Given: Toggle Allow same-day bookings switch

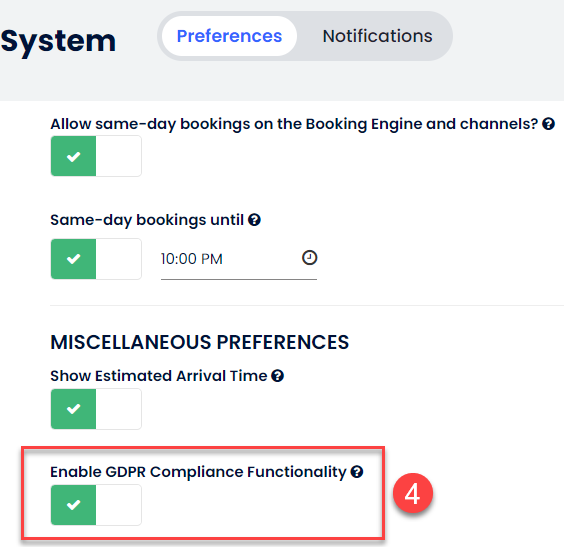Looking at the screenshot, I should pos(96,156).
